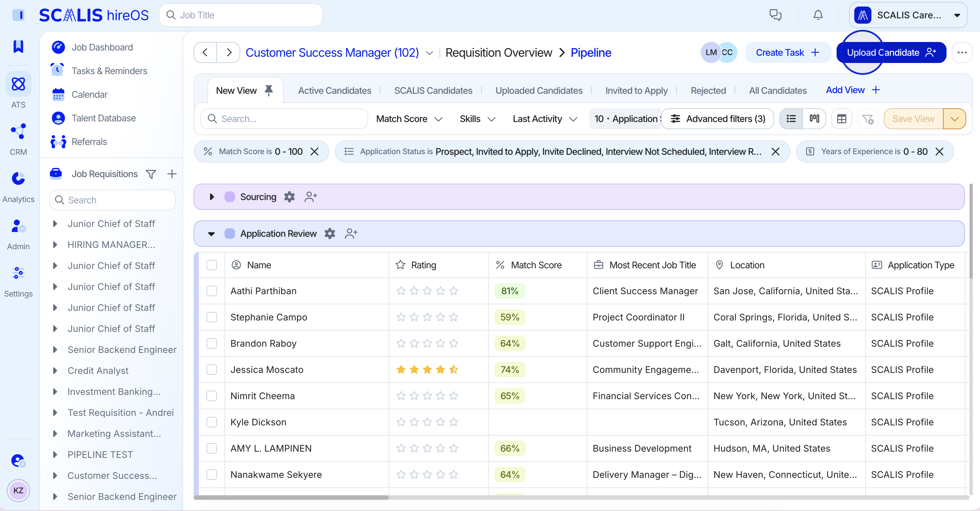Open the notifications bell icon
This screenshot has height=511, width=980.
click(818, 15)
